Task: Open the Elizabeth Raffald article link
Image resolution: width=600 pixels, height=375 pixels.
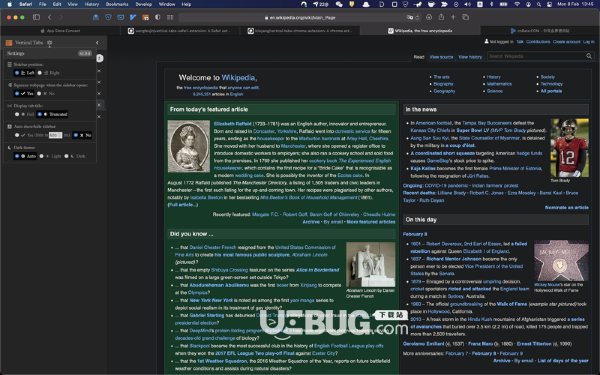Action: (x=233, y=124)
